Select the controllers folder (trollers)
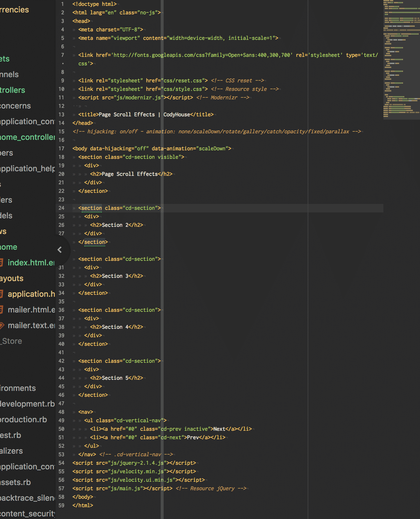The height and width of the screenshot is (519, 420). tap(13, 90)
